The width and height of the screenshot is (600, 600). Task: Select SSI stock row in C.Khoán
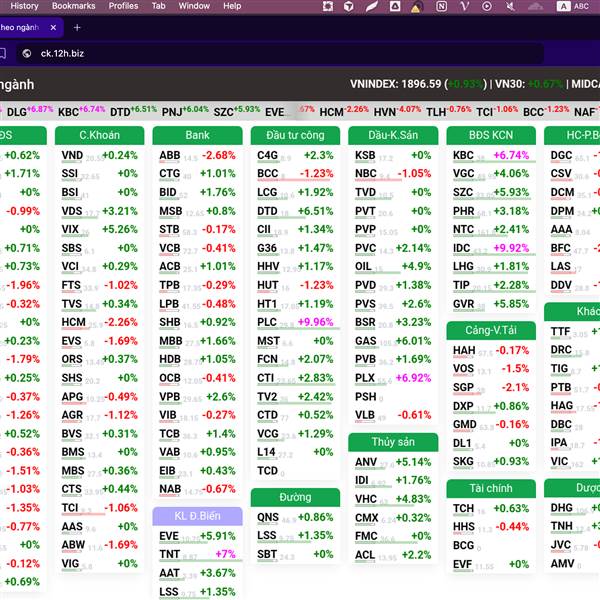pos(99,174)
